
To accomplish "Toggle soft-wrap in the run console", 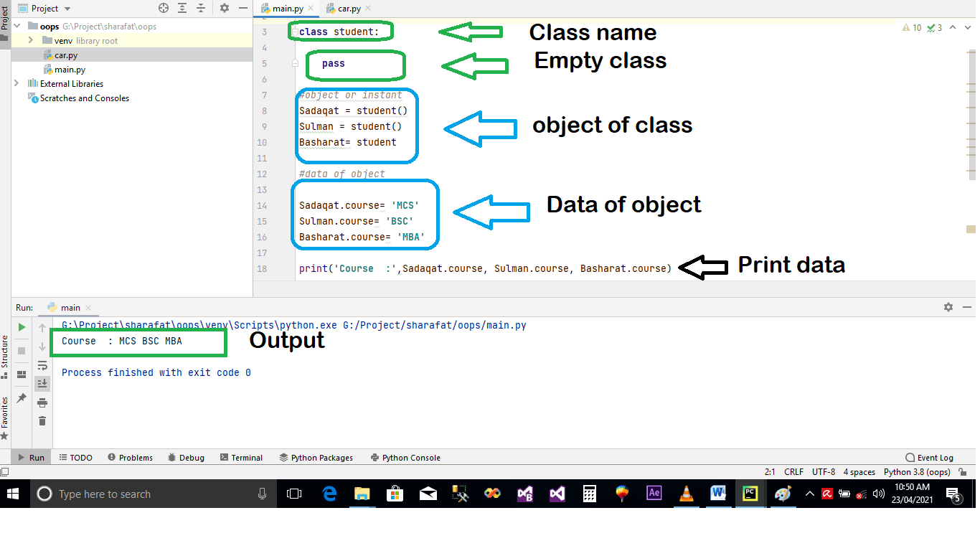I will click(x=42, y=366).
